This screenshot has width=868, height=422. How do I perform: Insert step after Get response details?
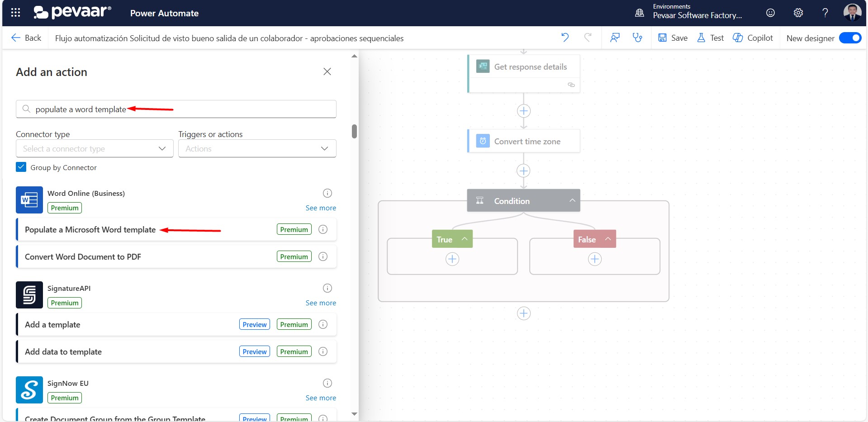(x=524, y=111)
